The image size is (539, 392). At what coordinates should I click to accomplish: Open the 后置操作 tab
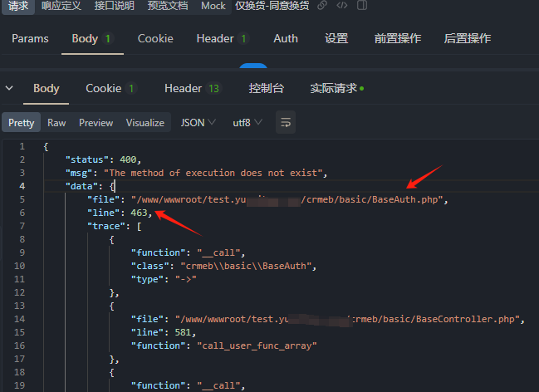[468, 38]
